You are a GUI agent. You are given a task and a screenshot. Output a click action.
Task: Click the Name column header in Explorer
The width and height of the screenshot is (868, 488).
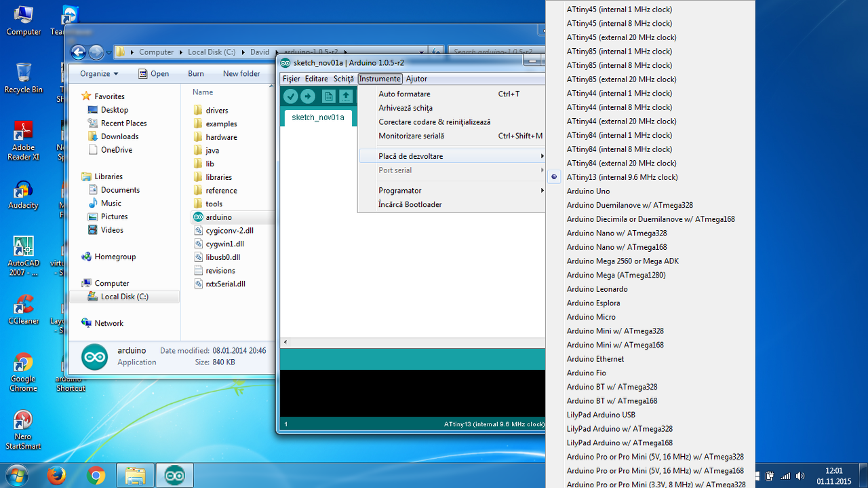203,92
